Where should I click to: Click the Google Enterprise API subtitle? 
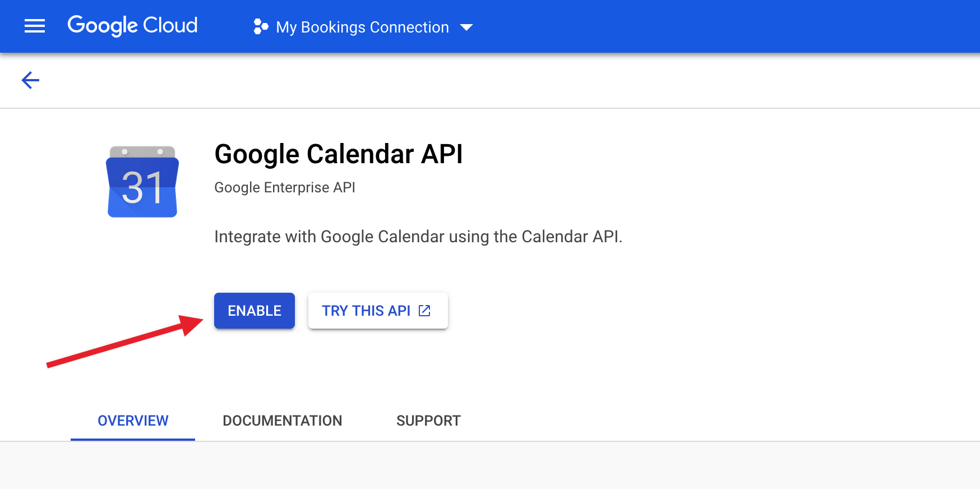tap(285, 187)
